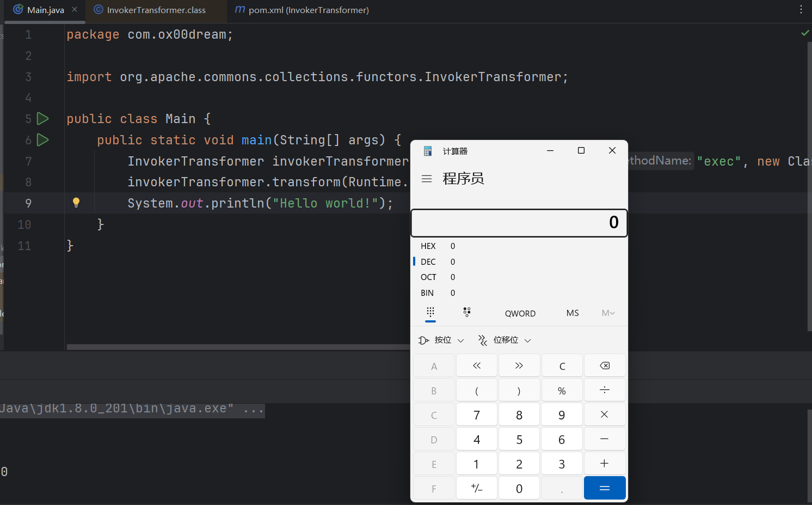
Task: Click the run gutter icon beside main method
Action: [42, 140]
